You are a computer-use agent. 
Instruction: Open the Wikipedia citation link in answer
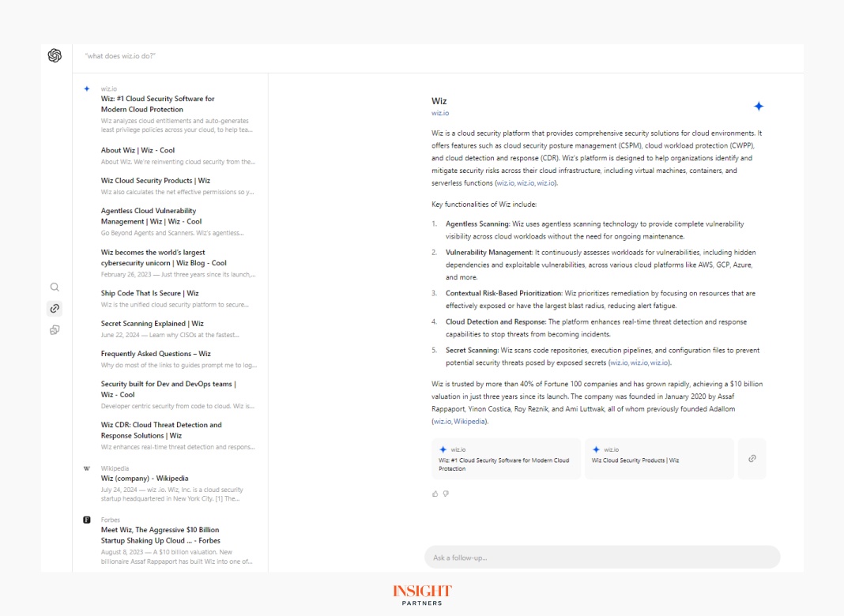coord(470,422)
